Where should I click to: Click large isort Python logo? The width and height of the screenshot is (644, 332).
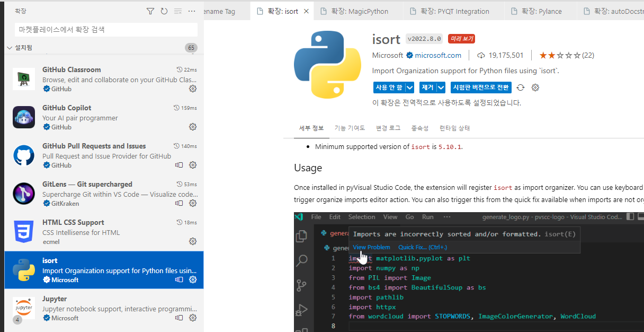tap(327, 65)
